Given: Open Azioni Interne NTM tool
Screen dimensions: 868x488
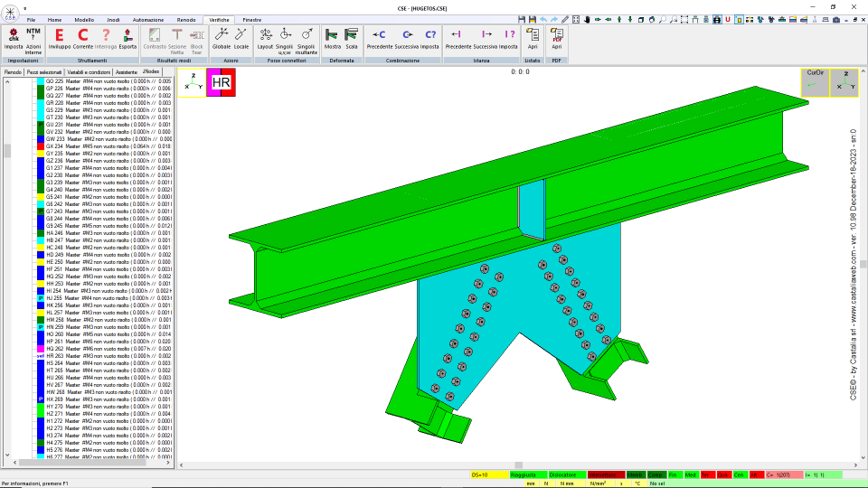Looking at the screenshot, I should pyautogui.click(x=33, y=41).
